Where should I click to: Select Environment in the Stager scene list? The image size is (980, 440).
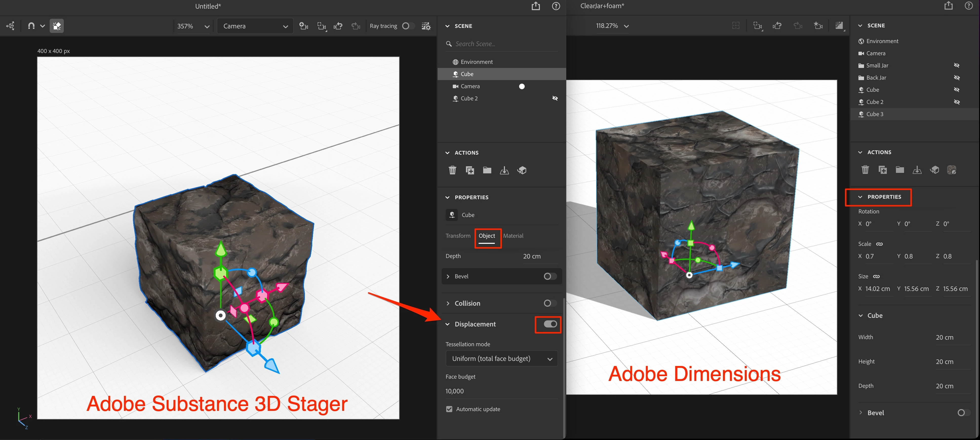point(476,62)
